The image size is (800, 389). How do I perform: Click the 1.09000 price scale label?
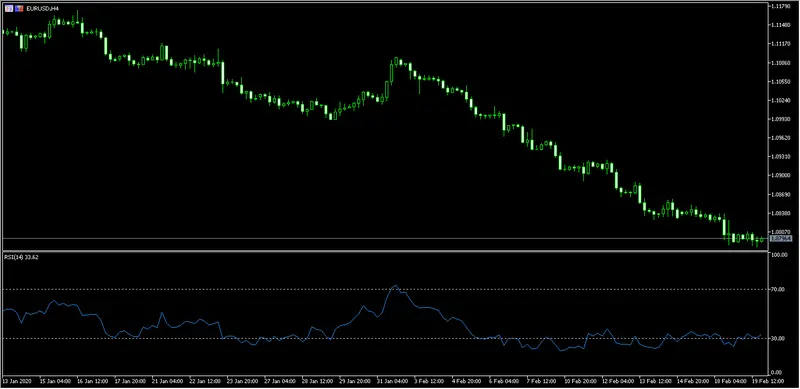[x=779, y=175]
